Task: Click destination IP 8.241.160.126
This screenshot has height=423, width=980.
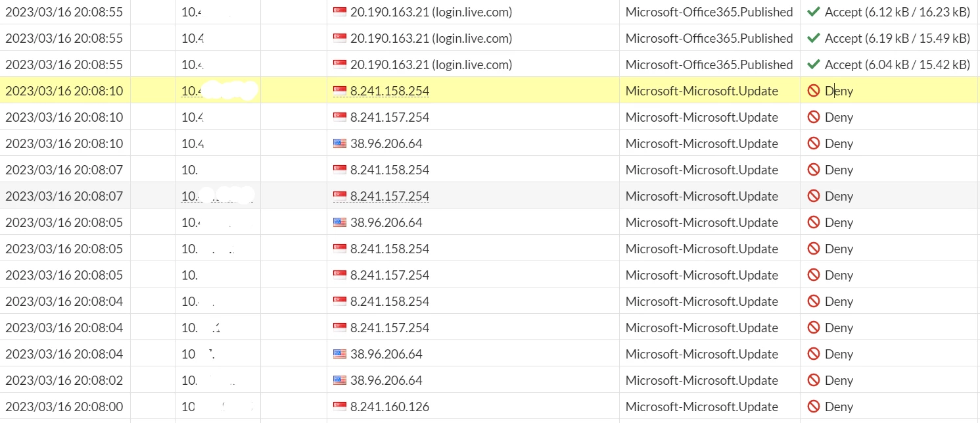Action: pos(390,407)
